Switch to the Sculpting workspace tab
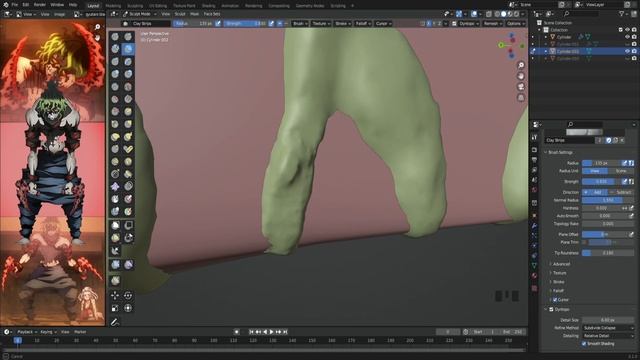The width and height of the screenshot is (640, 360). click(x=135, y=6)
